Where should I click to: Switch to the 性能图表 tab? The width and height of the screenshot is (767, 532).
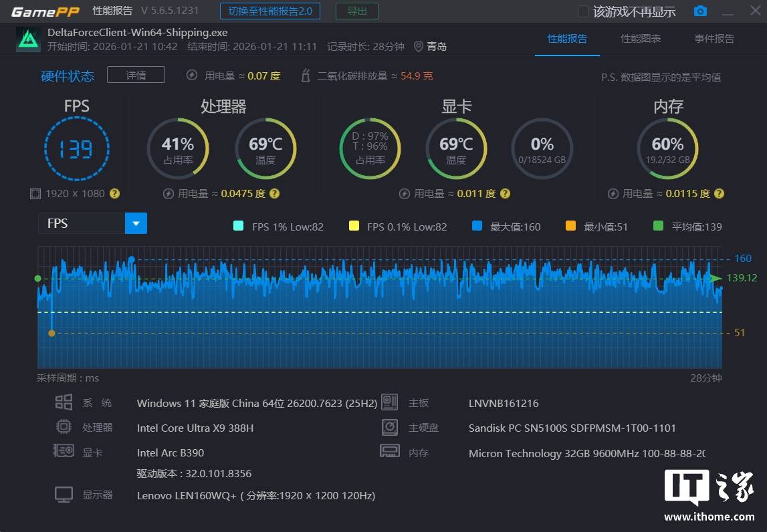click(641, 39)
